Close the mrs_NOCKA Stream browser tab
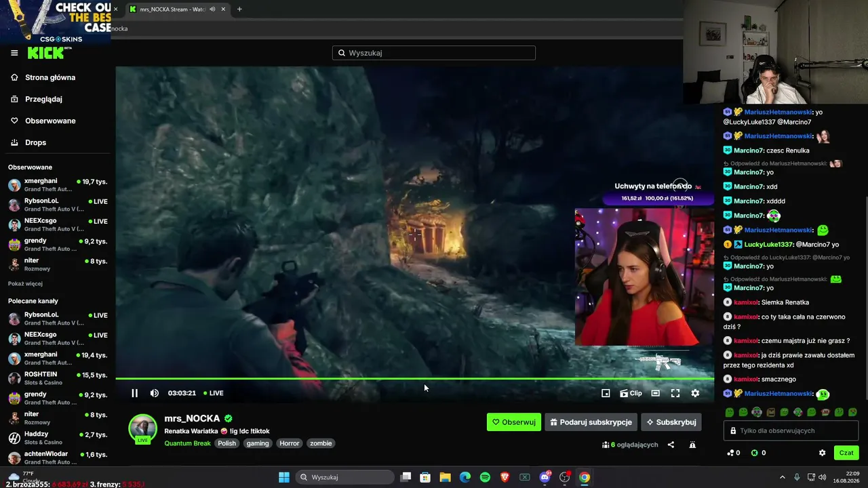The width and height of the screenshot is (868, 488). click(223, 9)
